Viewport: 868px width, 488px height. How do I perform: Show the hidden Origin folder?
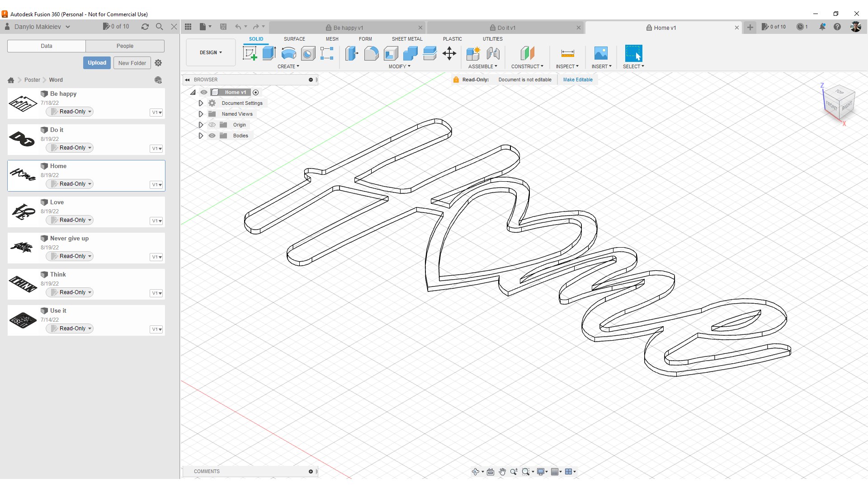(x=212, y=125)
